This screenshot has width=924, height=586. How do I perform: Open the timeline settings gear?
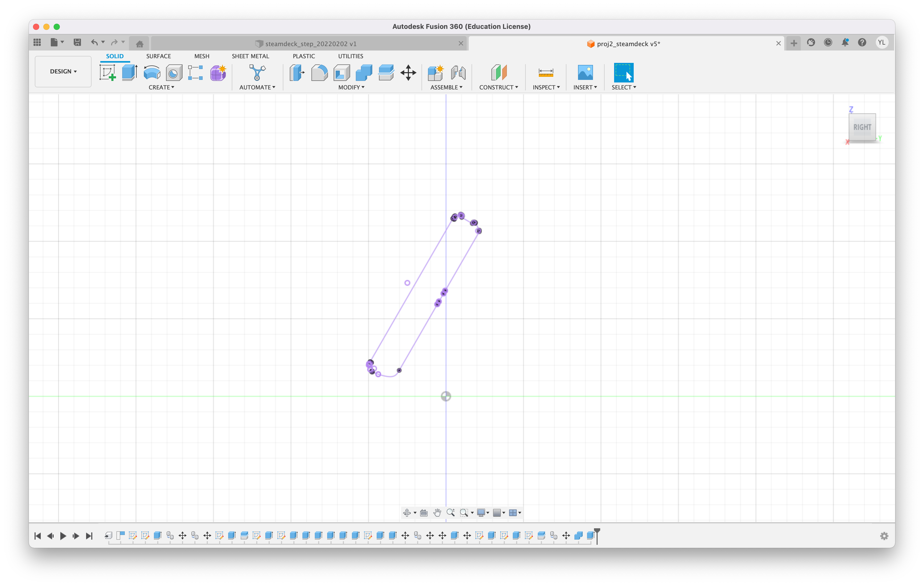tap(884, 536)
